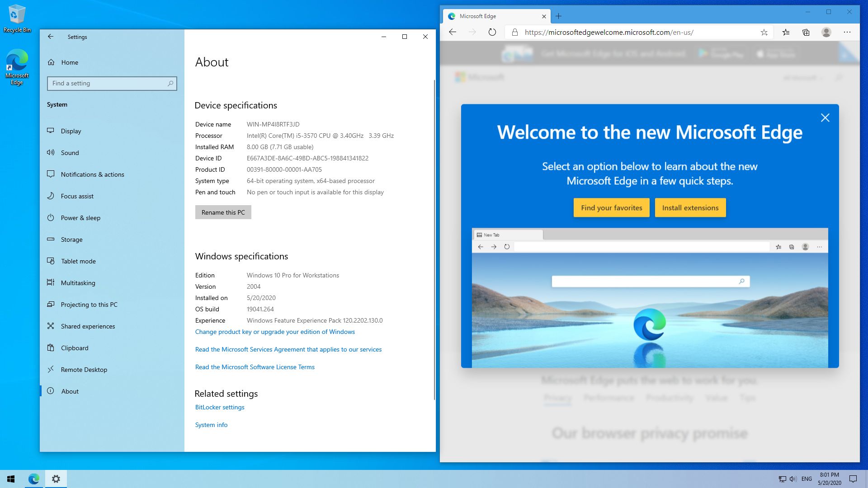Screen dimensions: 868x488
Task: Click the Rename this PC button
Action: [x=223, y=212]
